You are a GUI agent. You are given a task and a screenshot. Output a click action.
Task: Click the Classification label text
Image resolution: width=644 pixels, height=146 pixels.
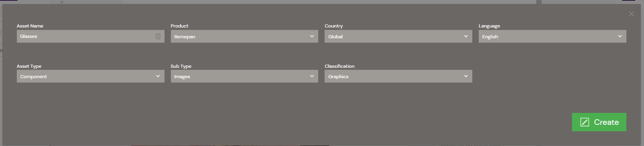pyautogui.click(x=339, y=66)
